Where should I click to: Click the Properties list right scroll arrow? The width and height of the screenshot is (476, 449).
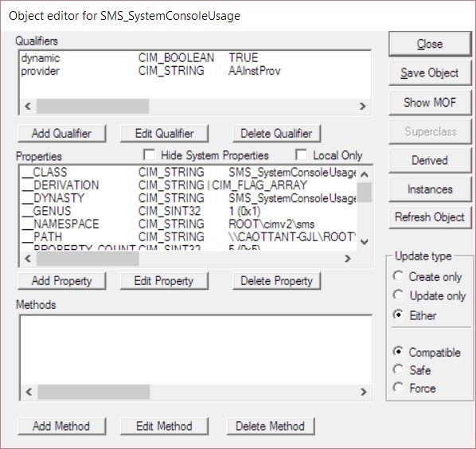click(x=348, y=259)
